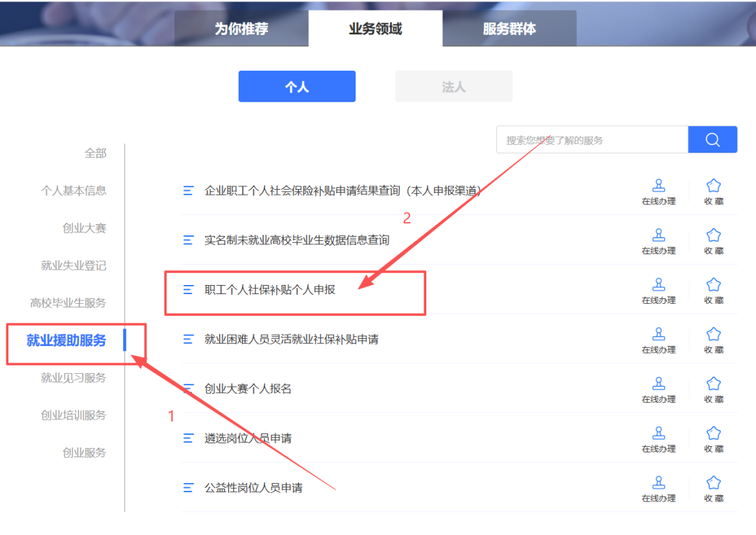The width and height of the screenshot is (756, 535).
Task: Open 在线办理 for 创业大赛个人报名
Action: tap(659, 390)
